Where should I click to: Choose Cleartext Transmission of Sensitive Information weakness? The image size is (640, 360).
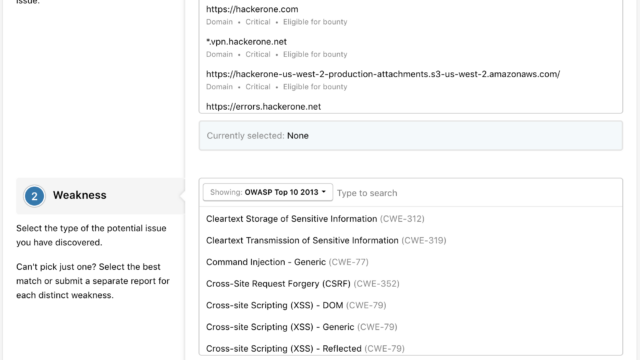pyautogui.click(x=411, y=240)
